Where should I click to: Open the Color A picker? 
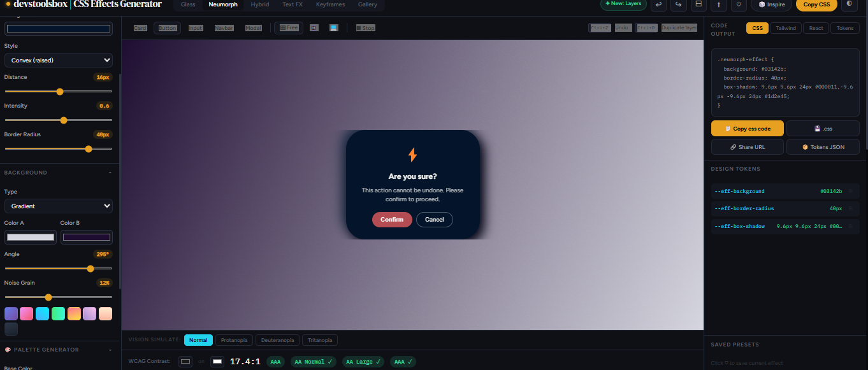coord(30,237)
